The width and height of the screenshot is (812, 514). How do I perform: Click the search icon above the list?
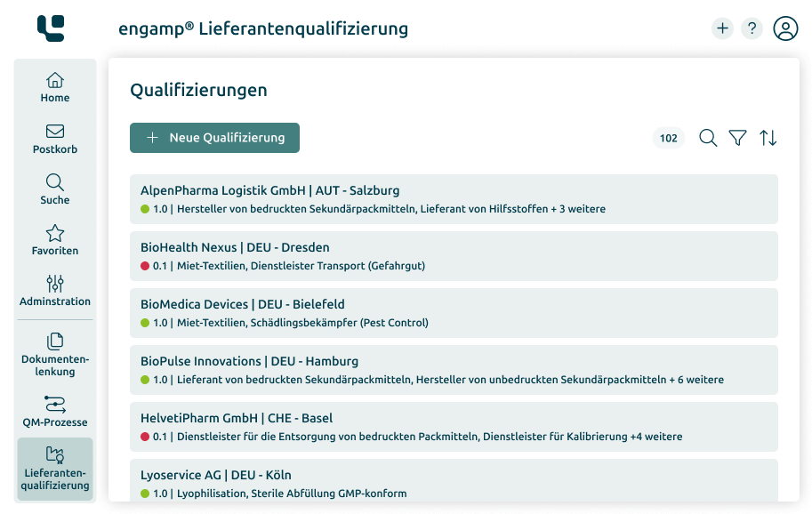click(708, 138)
